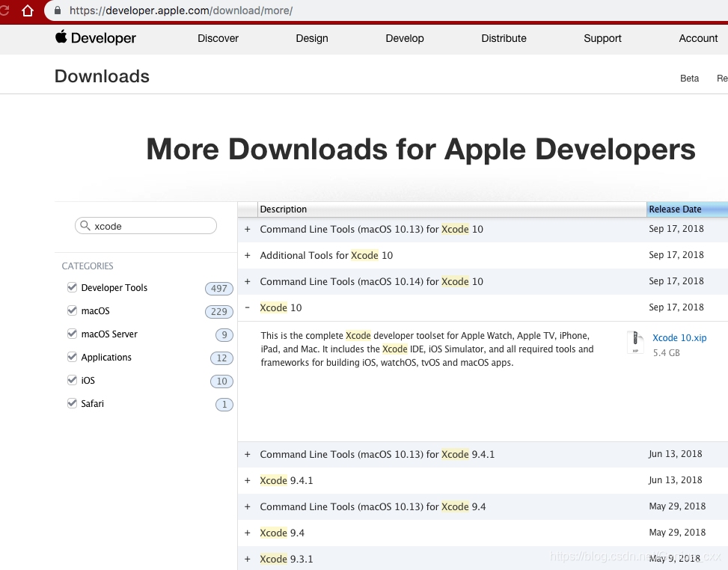Expand Command Line Tools for Xcode 9.4
The width and height of the screenshot is (728, 570).
(248, 506)
